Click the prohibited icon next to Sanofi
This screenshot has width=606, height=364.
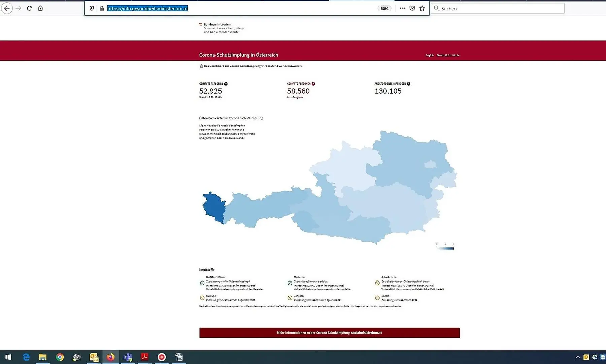point(377,297)
